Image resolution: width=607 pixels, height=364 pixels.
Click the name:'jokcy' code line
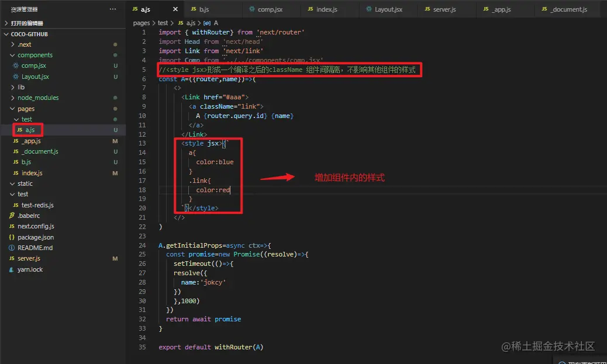(204, 282)
